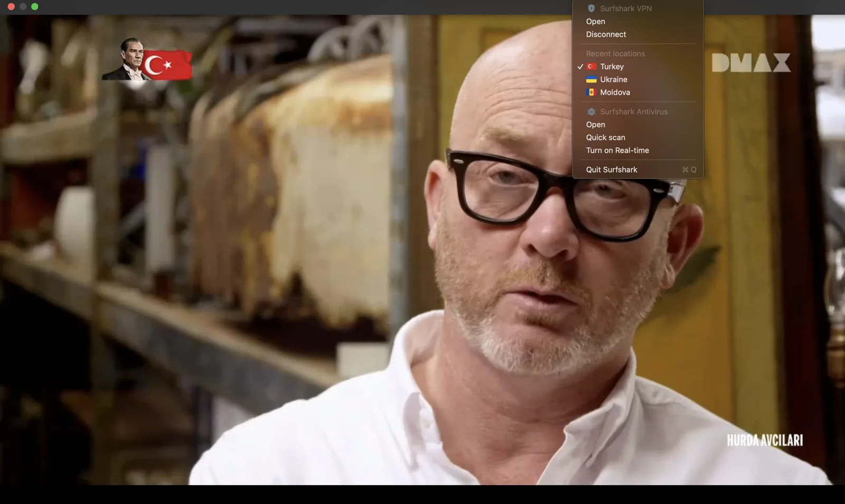Minimize the video window with yellow button
Image resolution: width=845 pixels, height=504 pixels.
point(23,7)
